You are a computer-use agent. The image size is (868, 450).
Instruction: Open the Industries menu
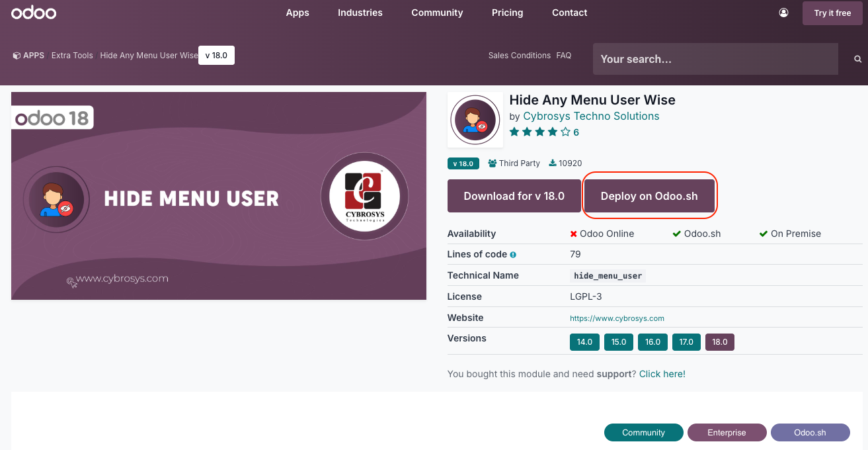point(360,13)
